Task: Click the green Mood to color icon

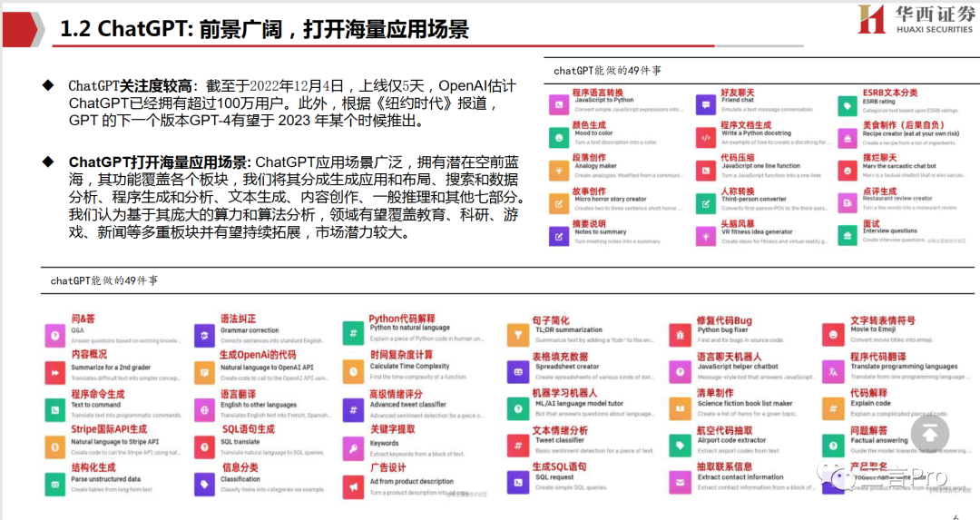Action: point(559,138)
